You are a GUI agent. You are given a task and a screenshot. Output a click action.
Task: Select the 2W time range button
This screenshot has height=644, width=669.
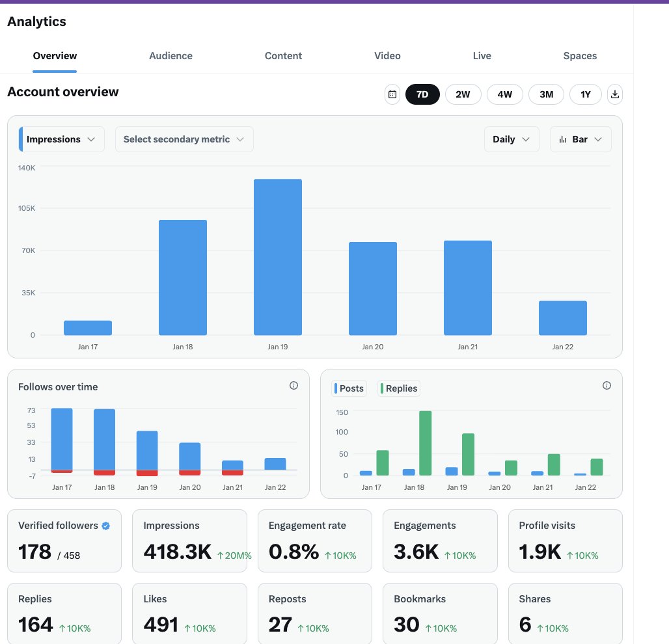pyautogui.click(x=463, y=94)
